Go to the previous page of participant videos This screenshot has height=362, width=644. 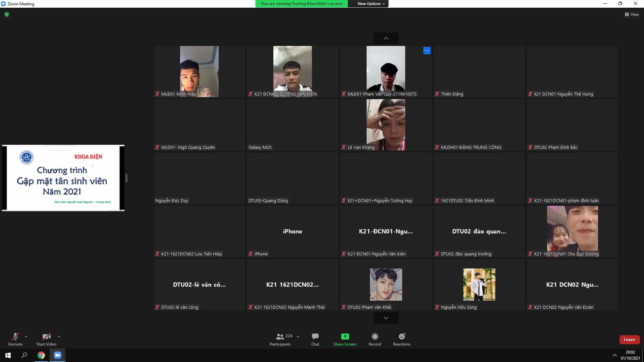386,38
